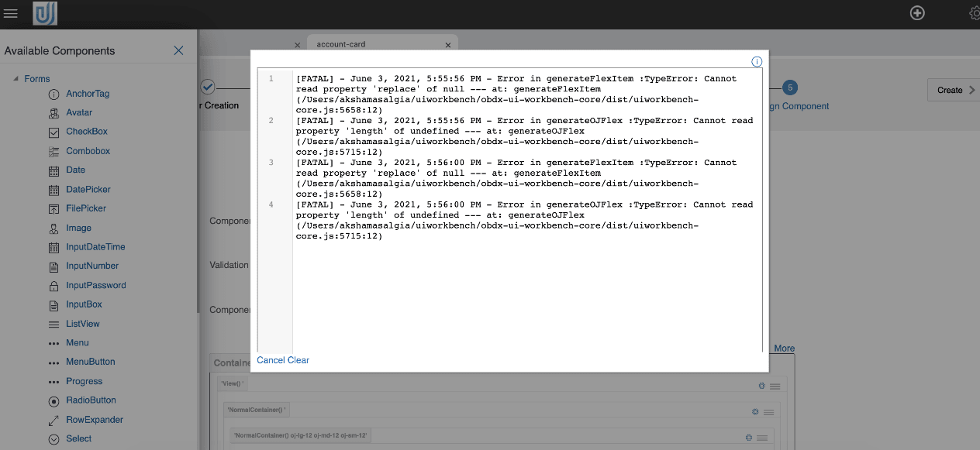980x450 pixels.
Task: Click the More link above the container panel
Action: coord(783,348)
